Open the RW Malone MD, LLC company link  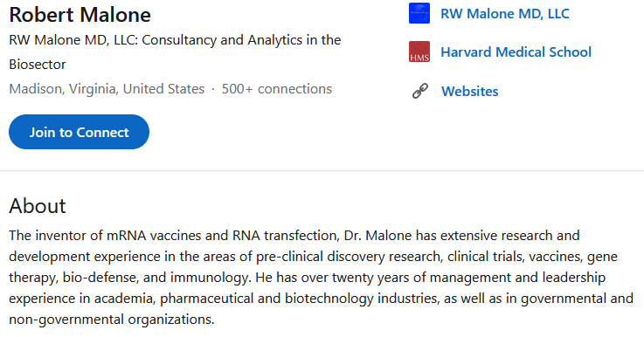pyautogui.click(x=505, y=14)
